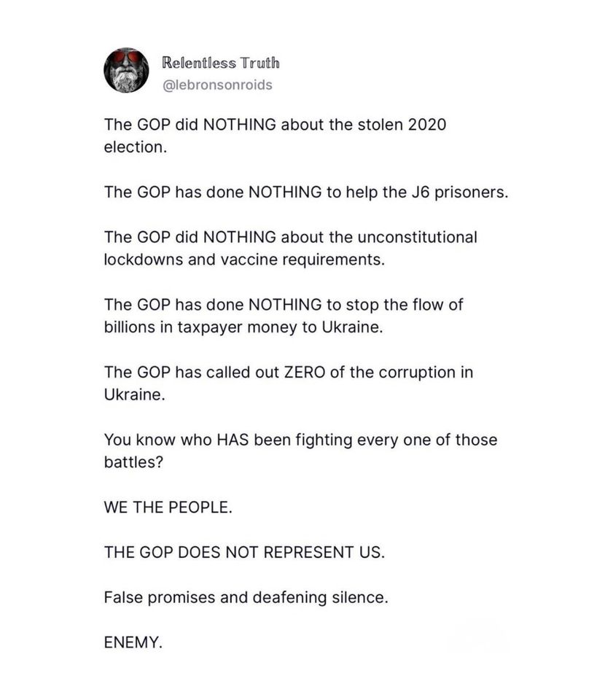Click the @lebronsonroids handle

point(216,85)
